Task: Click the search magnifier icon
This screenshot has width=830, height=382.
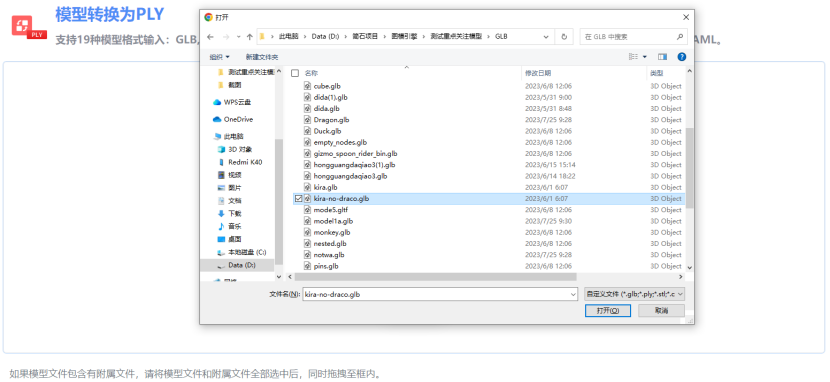Action: point(680,37)
